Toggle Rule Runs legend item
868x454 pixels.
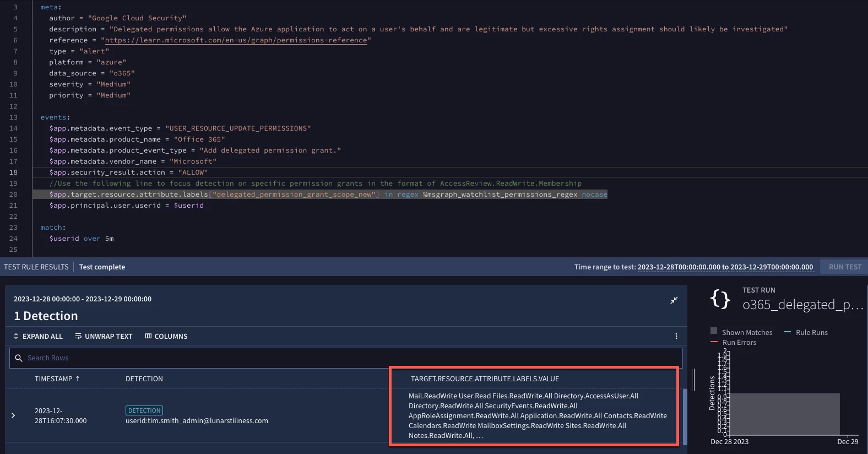tap(806, 332)
